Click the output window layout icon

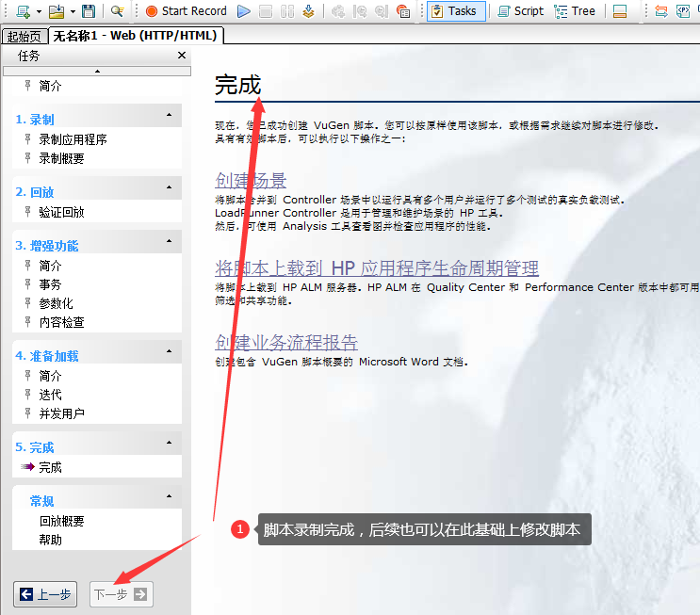tap(620, 11)
